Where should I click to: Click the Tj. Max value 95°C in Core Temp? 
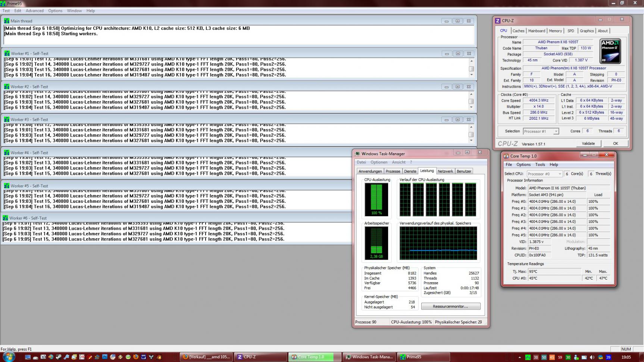tap(554, 271)
